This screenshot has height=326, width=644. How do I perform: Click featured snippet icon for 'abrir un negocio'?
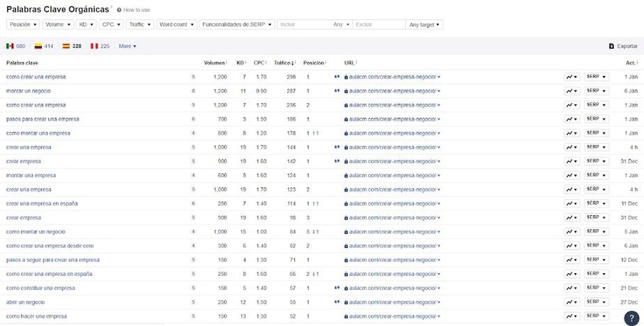coord(337,302)
